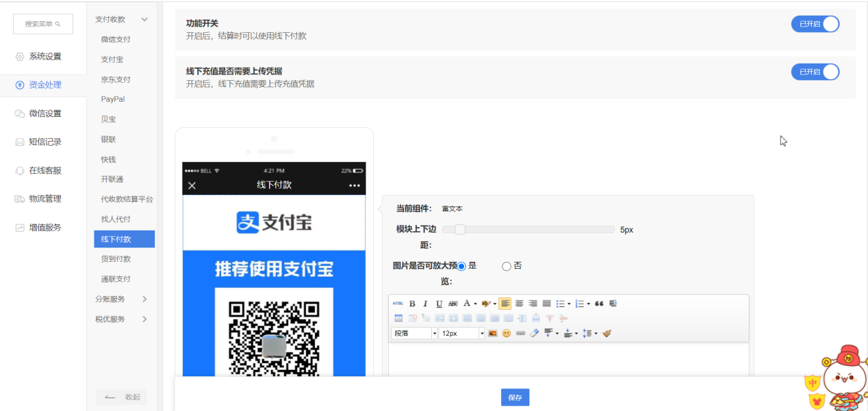The height and width of the screenshot is (411, 868).
Task: Click the 模块上下边距 slider handle
Action: [x=460, y=230]
